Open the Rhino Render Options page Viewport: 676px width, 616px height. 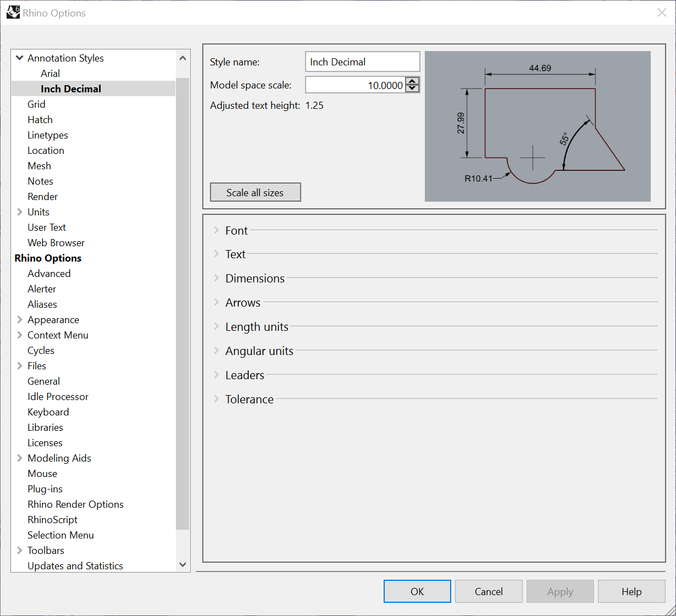pos(75,504)
